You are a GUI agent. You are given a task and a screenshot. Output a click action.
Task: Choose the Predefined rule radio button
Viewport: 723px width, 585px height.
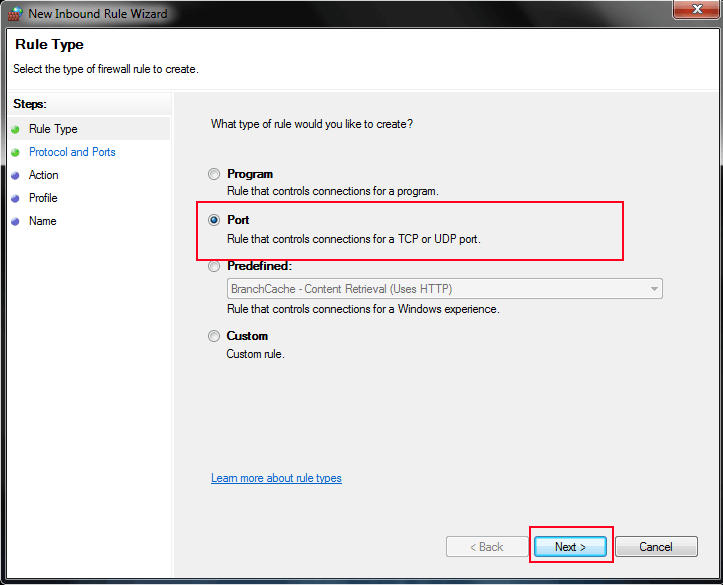pos(214,267)
